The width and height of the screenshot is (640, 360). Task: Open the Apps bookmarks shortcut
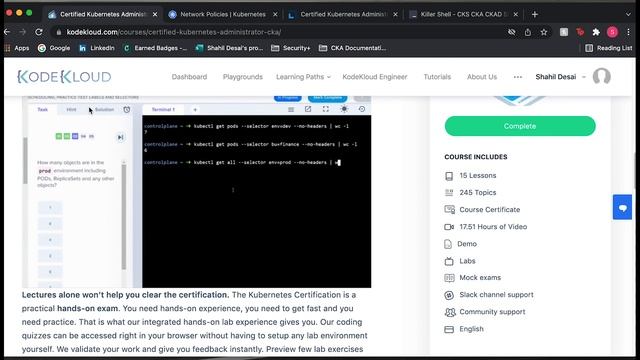coord(17,48)
